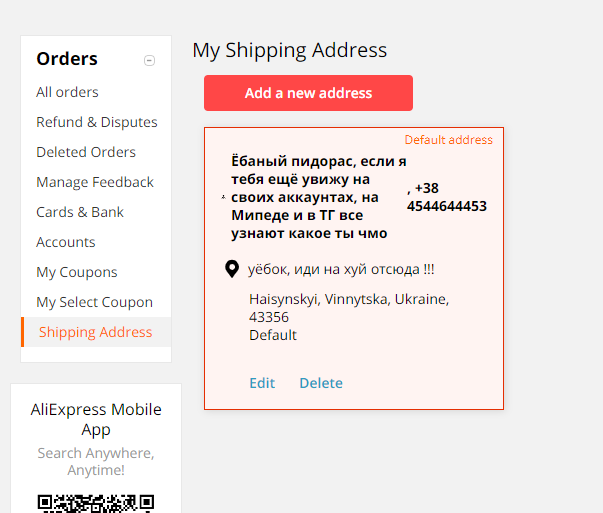Go to Accounts
Screen dimensions: 603x513
tap(66, 242)
